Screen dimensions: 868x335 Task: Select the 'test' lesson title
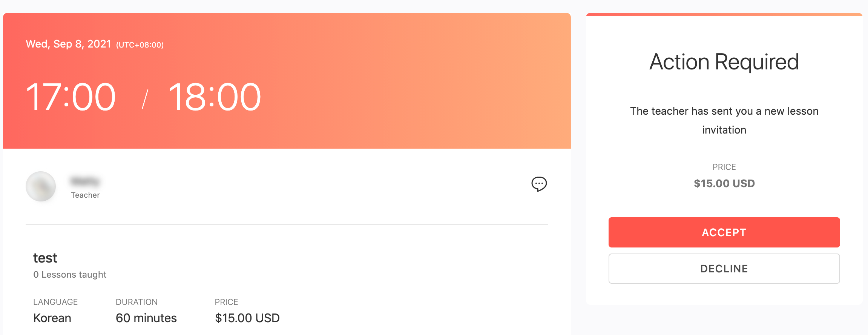45,258
